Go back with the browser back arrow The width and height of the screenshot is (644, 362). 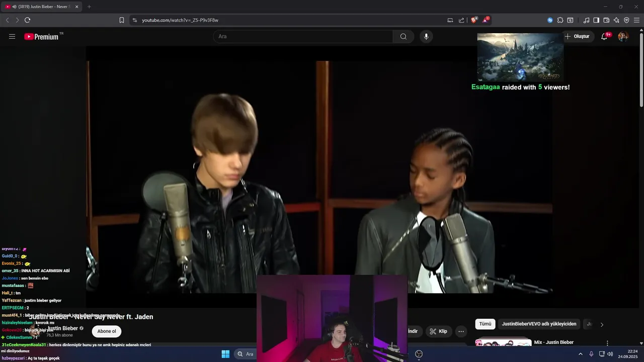tap(7, 20)
